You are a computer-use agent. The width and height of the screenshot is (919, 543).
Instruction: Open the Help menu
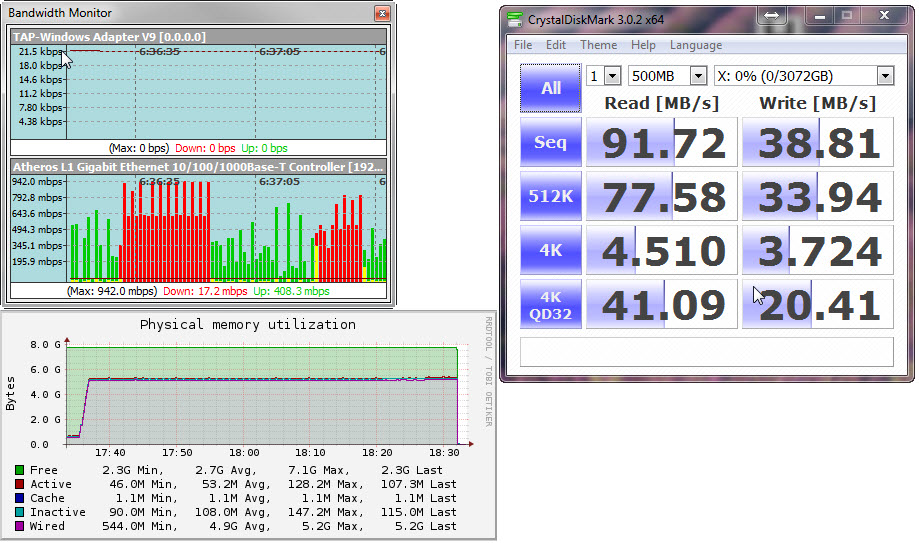[x=643, y=45]
